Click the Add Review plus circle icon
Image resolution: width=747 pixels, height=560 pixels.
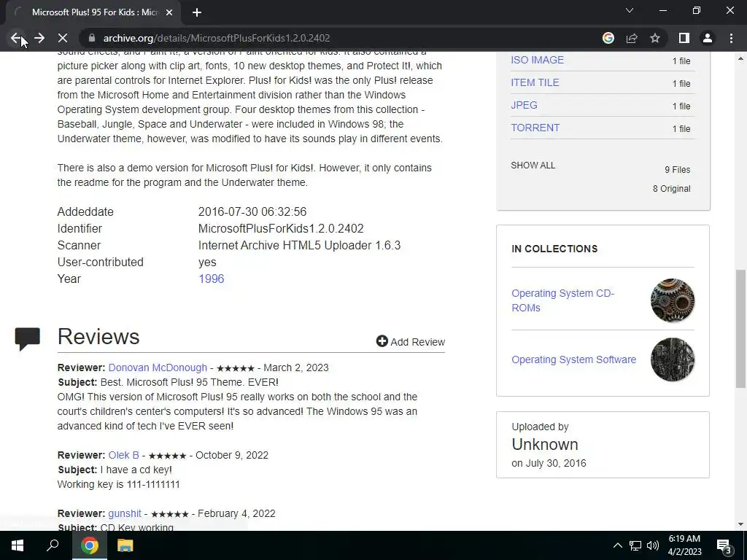click(x=382, y=341)
